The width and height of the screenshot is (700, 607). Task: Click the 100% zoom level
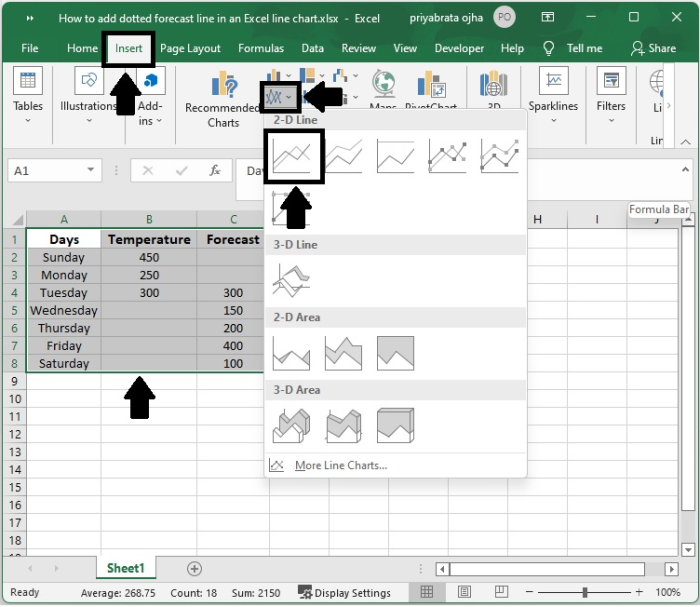point(668,592)
